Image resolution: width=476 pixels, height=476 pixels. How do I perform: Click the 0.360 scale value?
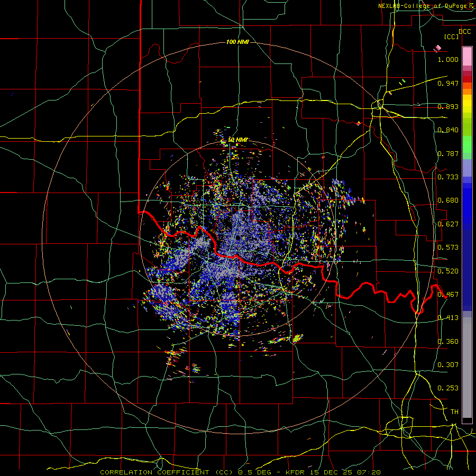tap(448, 341)
